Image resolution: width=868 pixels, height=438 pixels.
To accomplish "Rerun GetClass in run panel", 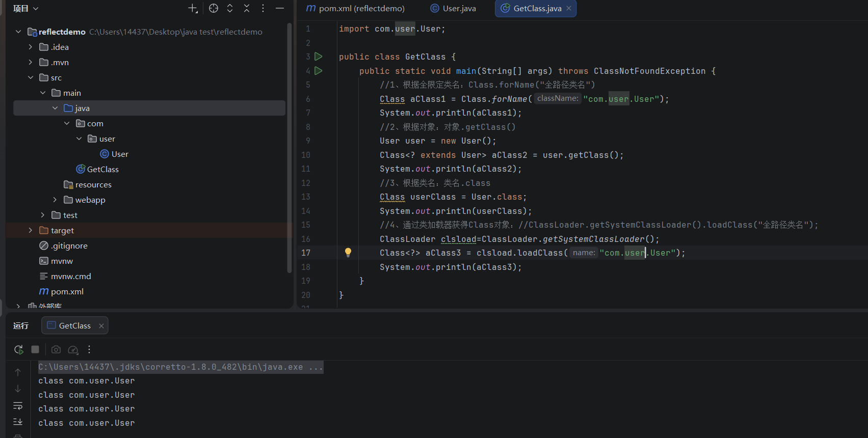I will (19, 349).
